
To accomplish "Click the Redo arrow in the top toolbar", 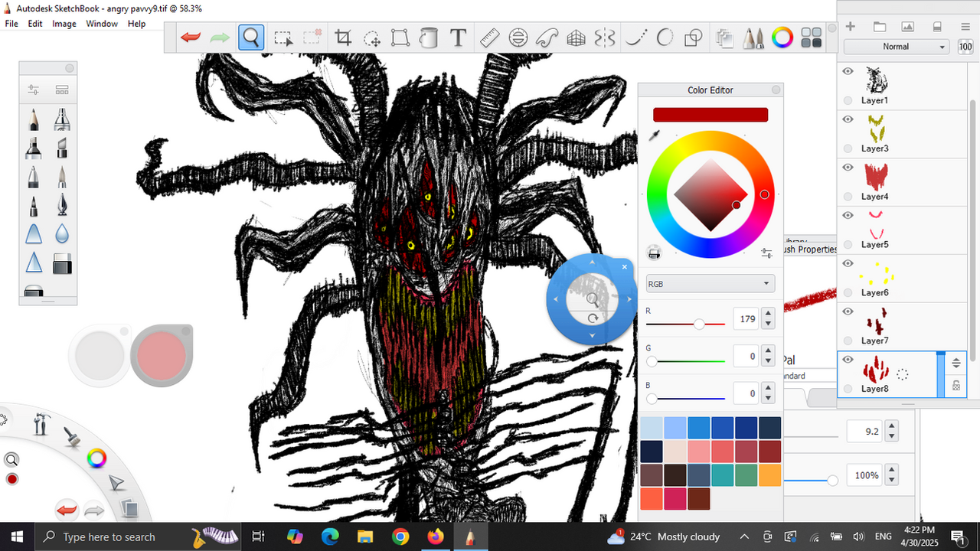I will point(220,37).
